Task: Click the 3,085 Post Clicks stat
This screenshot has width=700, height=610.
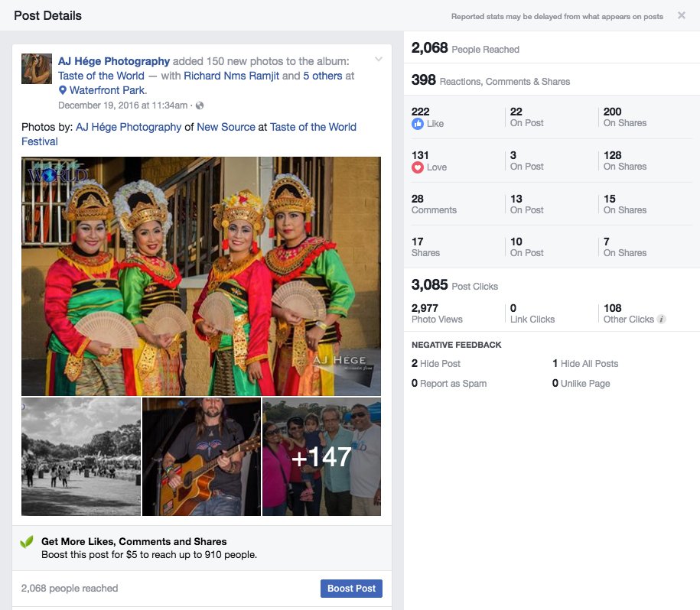Action: coord(454,285)
